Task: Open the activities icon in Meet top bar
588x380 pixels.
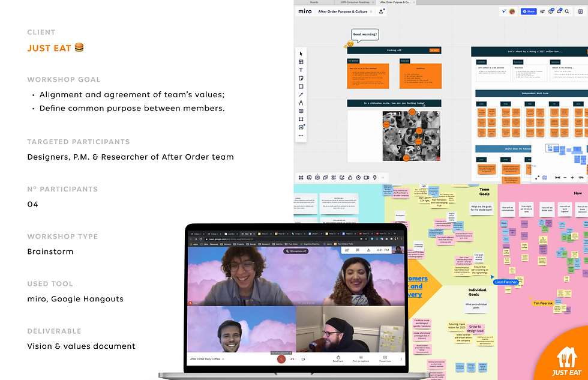Action: (x=368, y=250)
